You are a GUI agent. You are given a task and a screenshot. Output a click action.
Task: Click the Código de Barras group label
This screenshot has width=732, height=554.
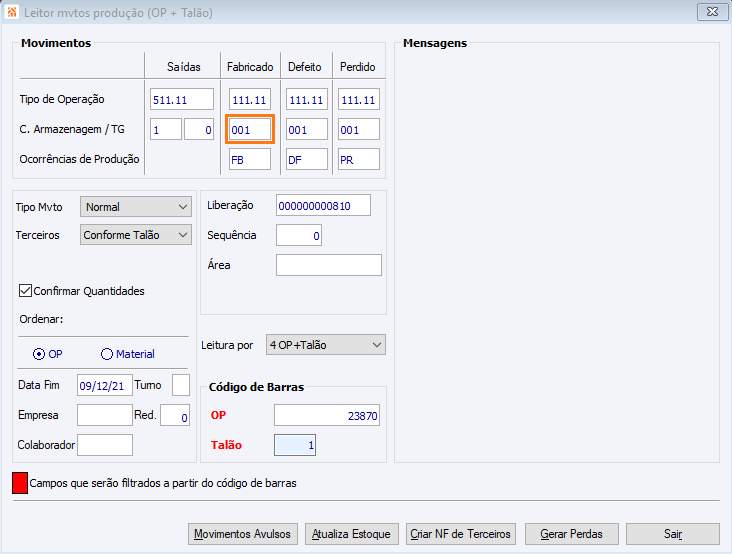256,387
